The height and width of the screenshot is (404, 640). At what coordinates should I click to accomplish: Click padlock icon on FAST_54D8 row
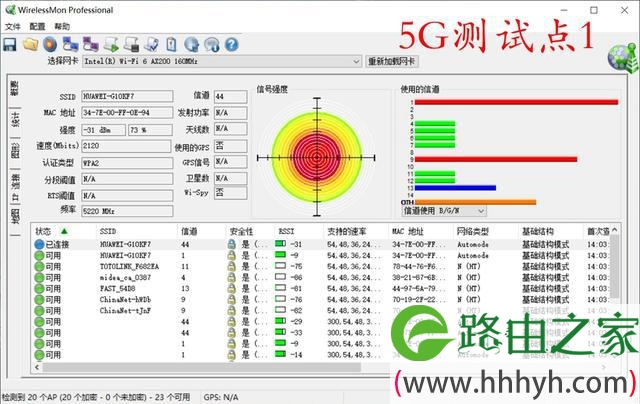click(x=231, y=289)
